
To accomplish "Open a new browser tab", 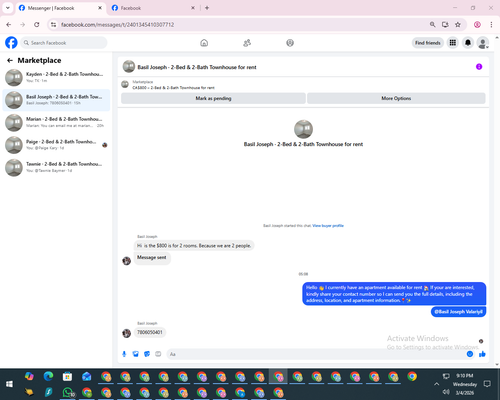I will (x=207, y=8).
